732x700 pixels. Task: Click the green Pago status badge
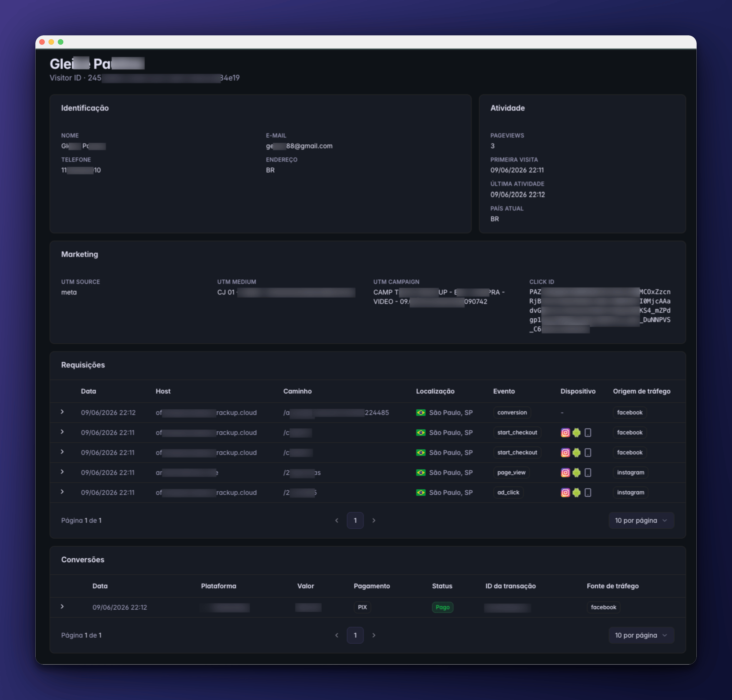point(442,607)
